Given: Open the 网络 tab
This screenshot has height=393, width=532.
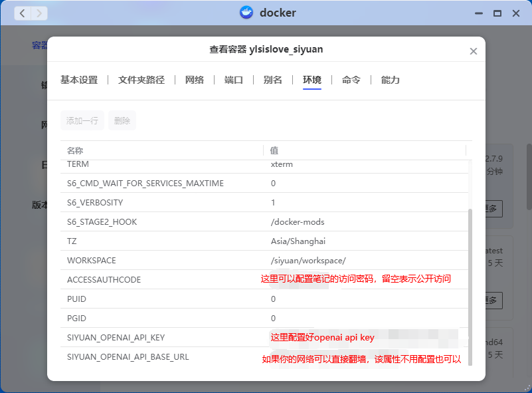Looking at the screenshot, I should [195, 80].
